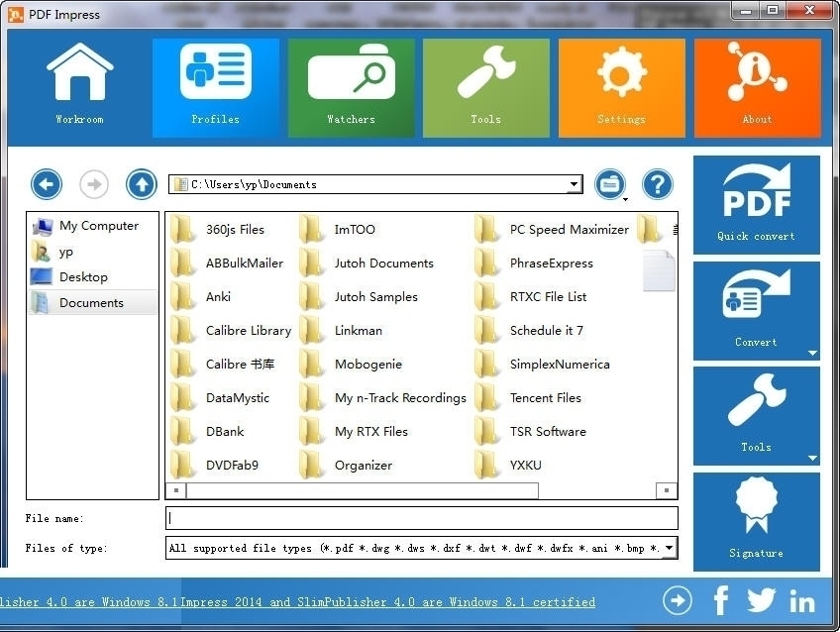Select the yp user folder
The width and height of the screenshot is (840, 632).
92,252
